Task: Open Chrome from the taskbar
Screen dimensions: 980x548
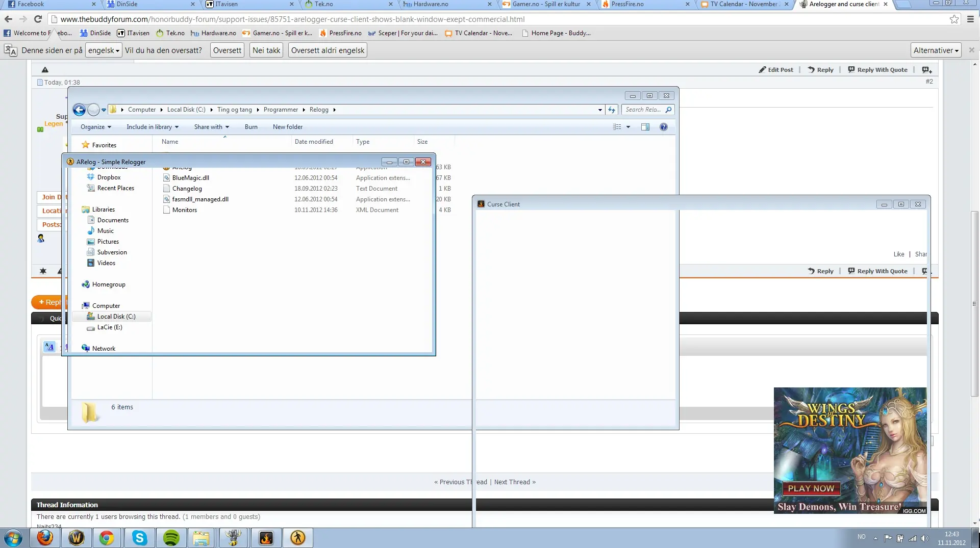Action: coord(107,538)
